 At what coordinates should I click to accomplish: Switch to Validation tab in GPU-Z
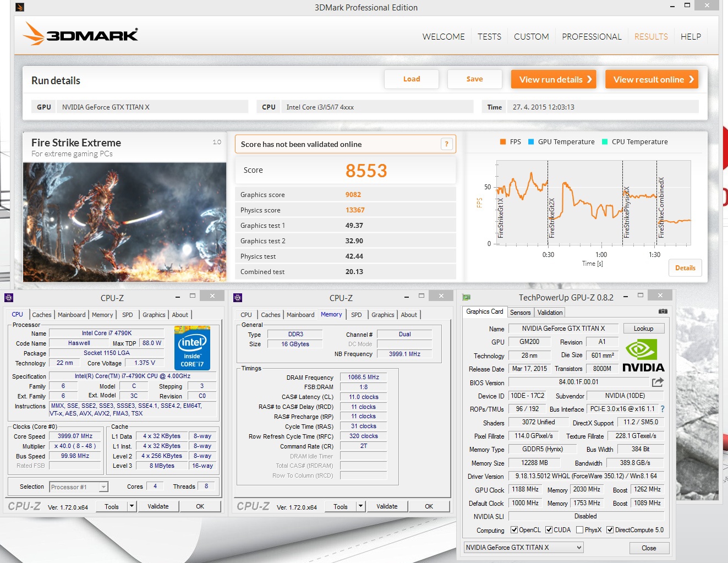550,313
